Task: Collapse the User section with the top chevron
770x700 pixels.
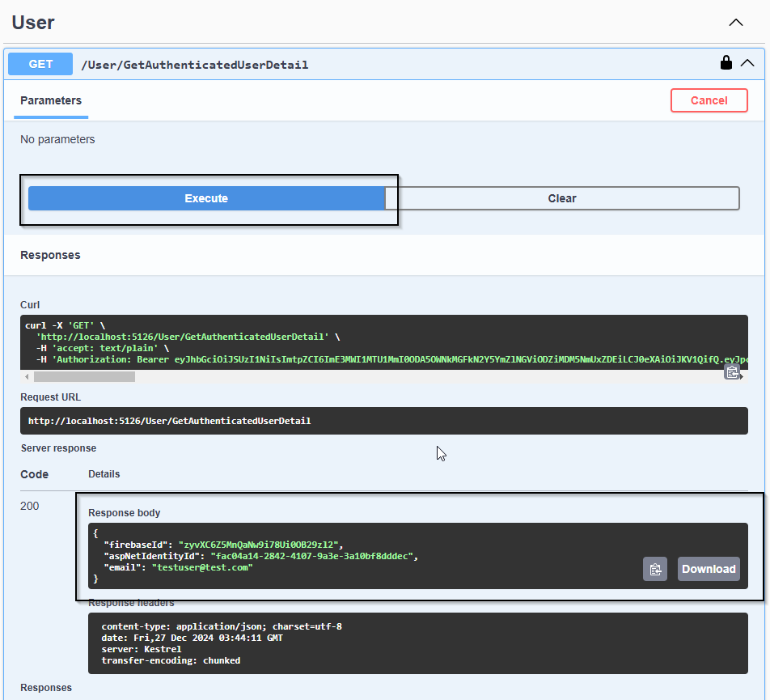Action: click(735, 23)
